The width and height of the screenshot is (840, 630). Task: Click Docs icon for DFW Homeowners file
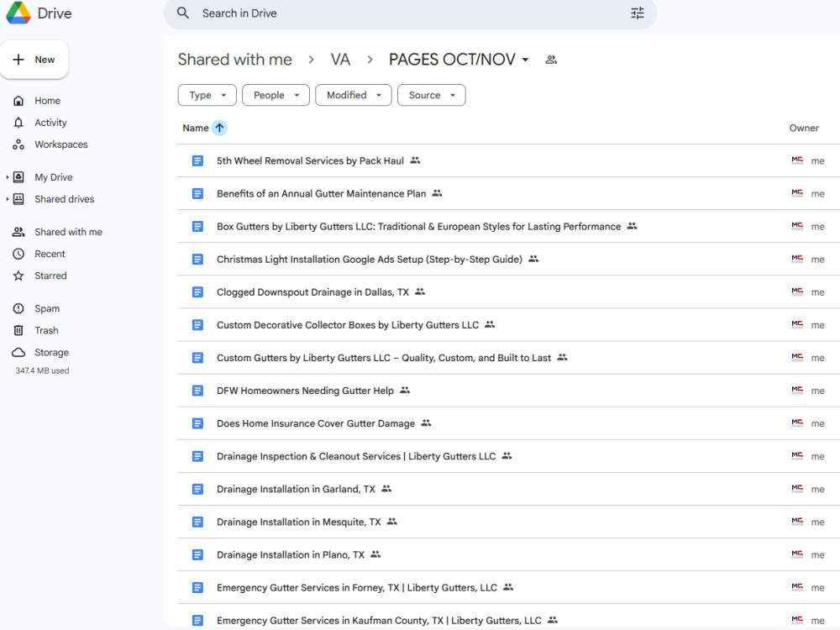click(197, 391)
